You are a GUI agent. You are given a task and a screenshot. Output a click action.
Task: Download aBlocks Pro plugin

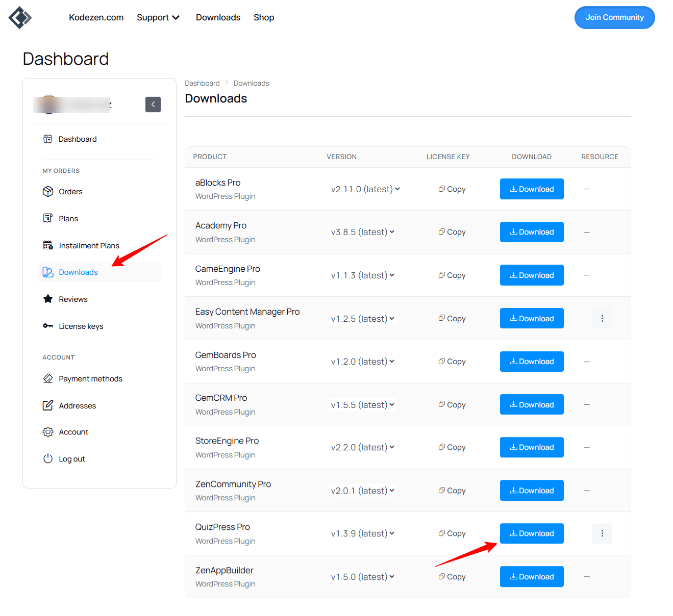532,189
